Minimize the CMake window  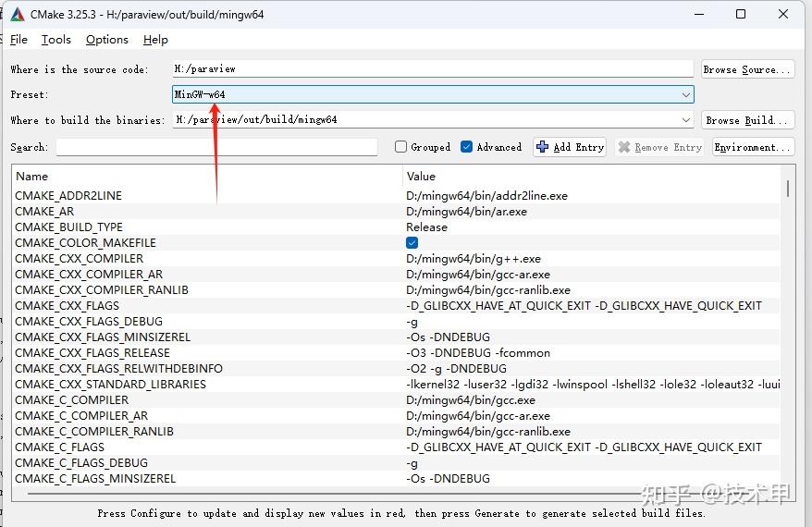[699, 15]
